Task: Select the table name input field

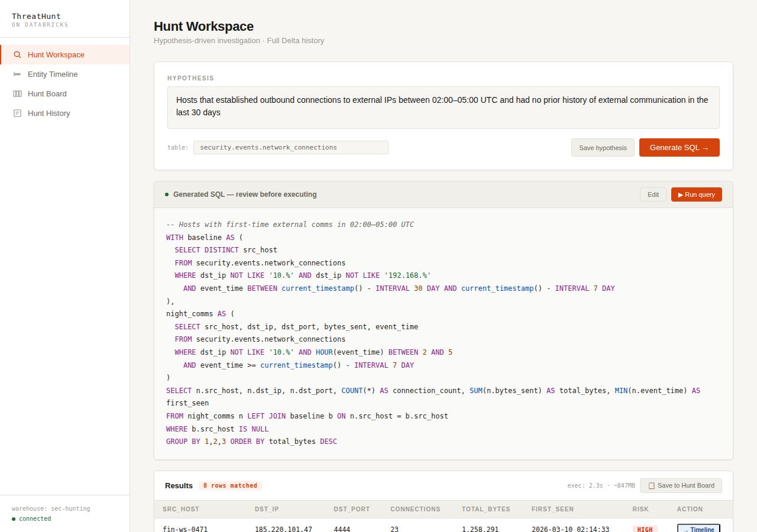Action: tap(290, 147)
